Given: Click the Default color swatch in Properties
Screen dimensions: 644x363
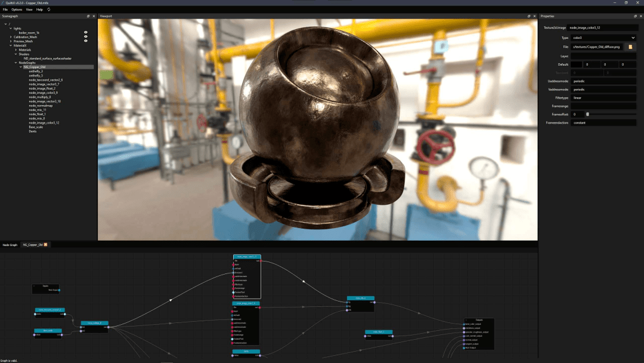Looking at the screenshot, I should pos(577,64).
